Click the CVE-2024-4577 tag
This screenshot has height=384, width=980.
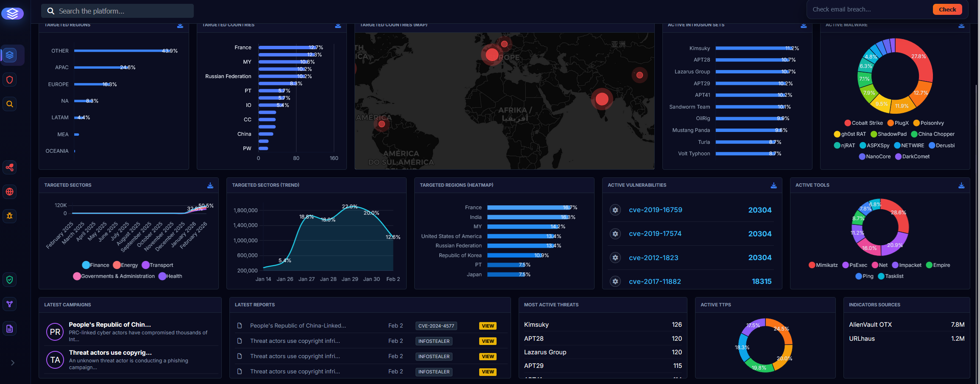[x=436, y=326]
